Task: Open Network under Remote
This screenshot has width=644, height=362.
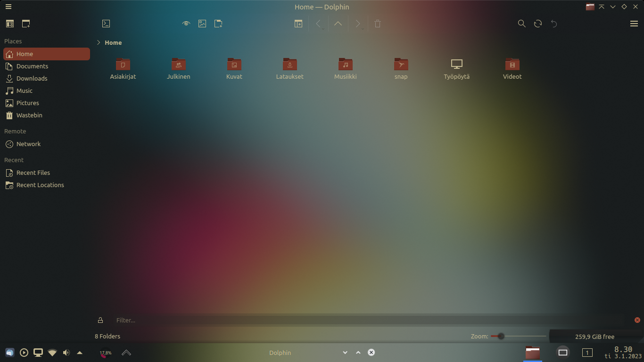Action: (x=47, y=144)
